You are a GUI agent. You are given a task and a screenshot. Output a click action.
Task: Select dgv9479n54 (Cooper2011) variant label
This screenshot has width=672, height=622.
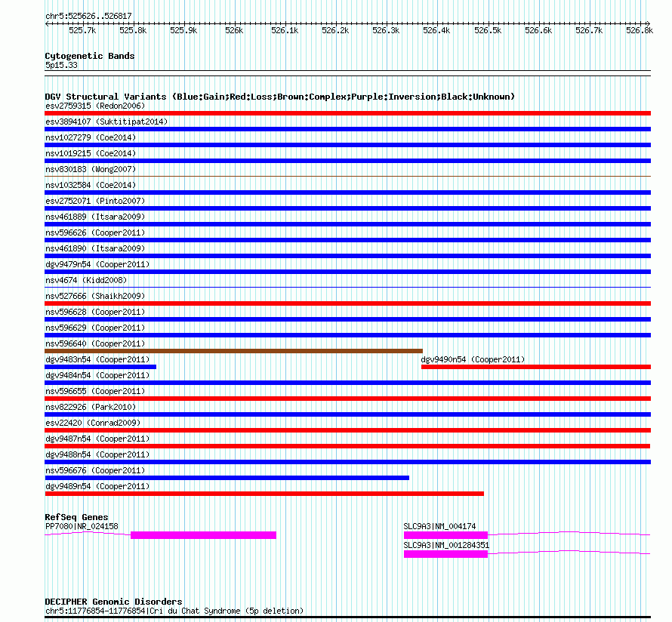click(97, 264)
